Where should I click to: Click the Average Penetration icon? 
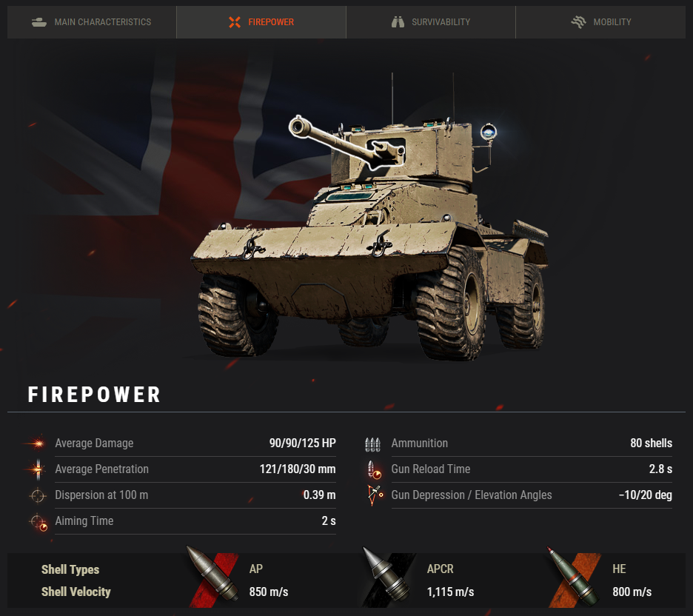point(38,469)
